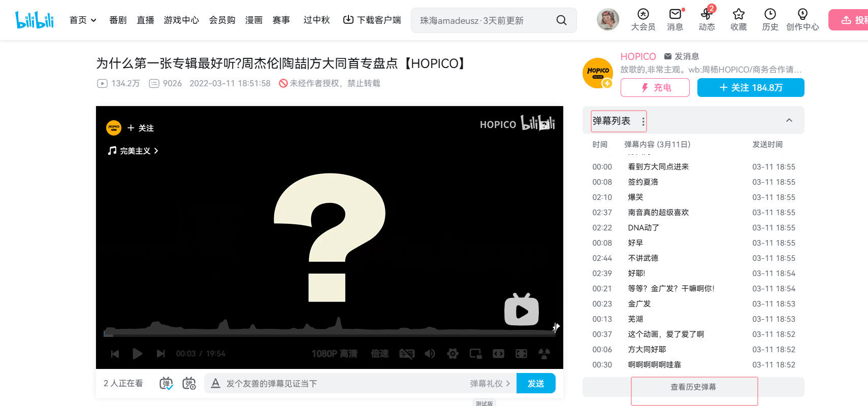Enable picture-in-picture mode
This screenshot has height=406, width=868.
click(x=475, y=354)
